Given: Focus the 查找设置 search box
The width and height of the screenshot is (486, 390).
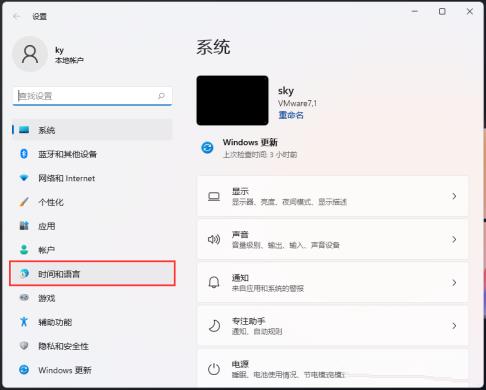Looking at the screenshot, I should click(x=92, y=96).
